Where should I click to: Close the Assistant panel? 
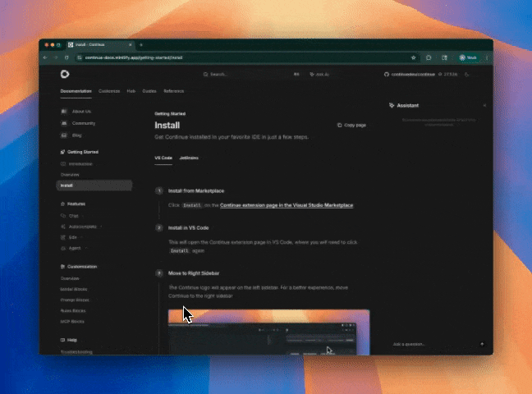point(484,106)
